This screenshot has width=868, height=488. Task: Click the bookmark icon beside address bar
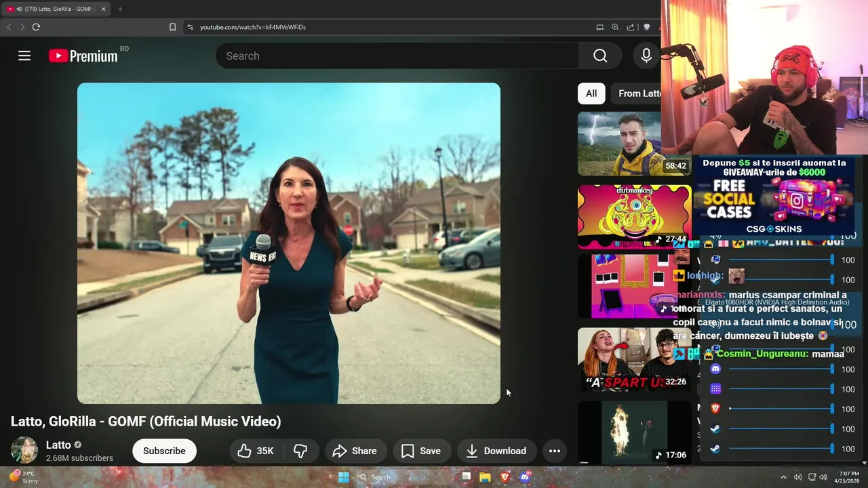click(x=172, y=27)
